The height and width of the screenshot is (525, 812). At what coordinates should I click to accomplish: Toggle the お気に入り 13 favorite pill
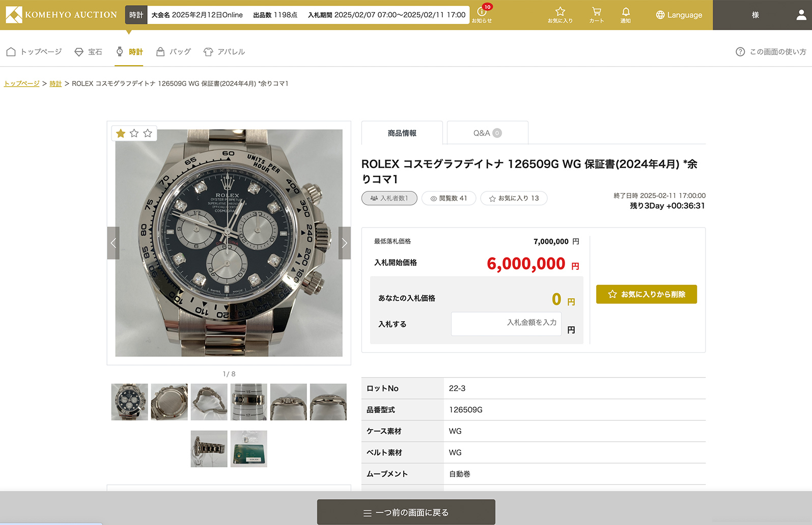[x=514, y=198]
